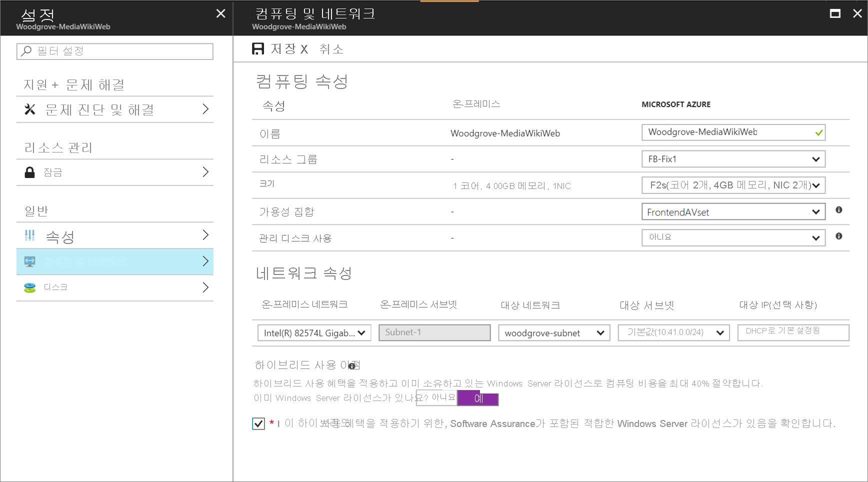This screenshot has height=482, width=868.
Task: Click the search magnifier icon in filter box
Action: click(x=26, y=51)
